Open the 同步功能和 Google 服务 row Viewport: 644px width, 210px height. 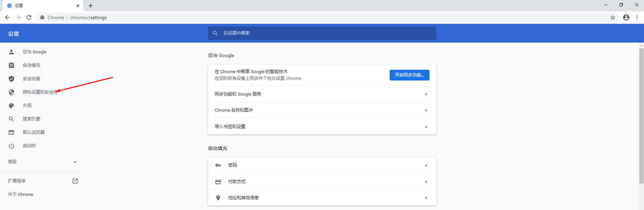pyautogui.click(x=322, y=94)
